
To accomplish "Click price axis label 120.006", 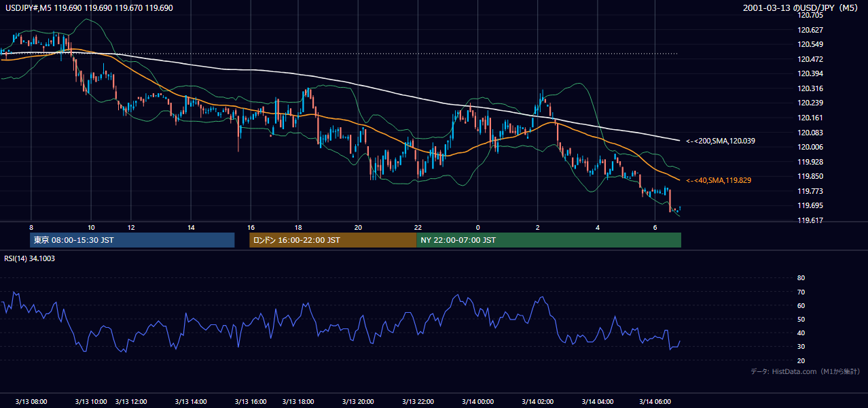I will 810,147.
